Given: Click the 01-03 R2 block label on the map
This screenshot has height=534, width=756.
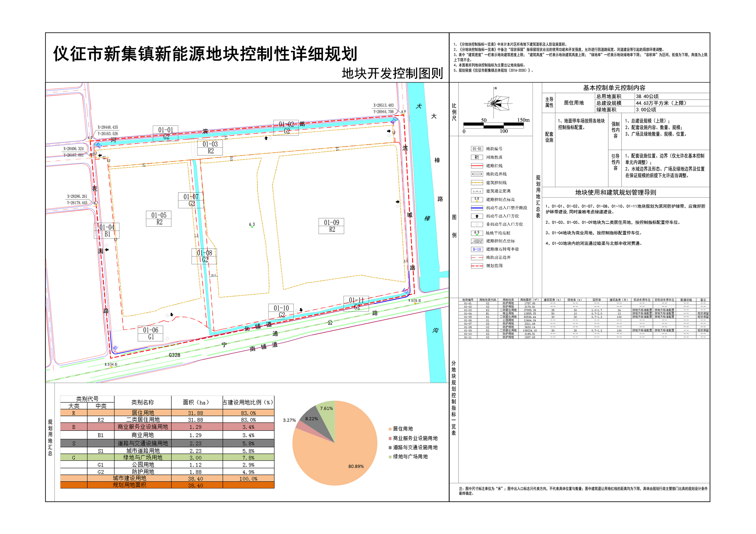Looking at the screenshot, I should (210, 147).
